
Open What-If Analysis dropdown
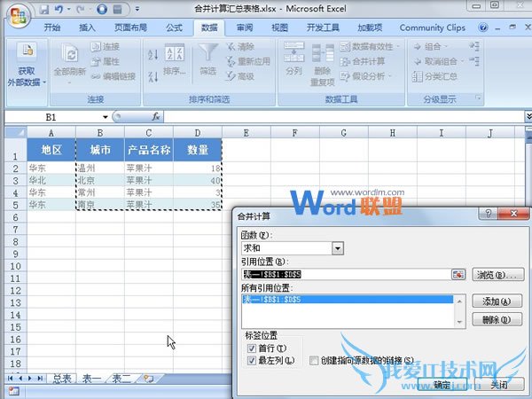click(x=366, y=76)
